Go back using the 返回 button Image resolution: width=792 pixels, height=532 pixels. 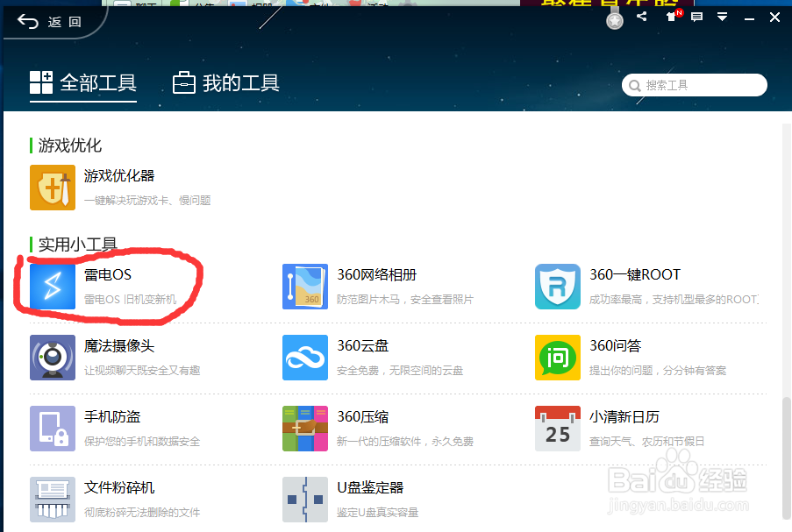pos(49,22)
